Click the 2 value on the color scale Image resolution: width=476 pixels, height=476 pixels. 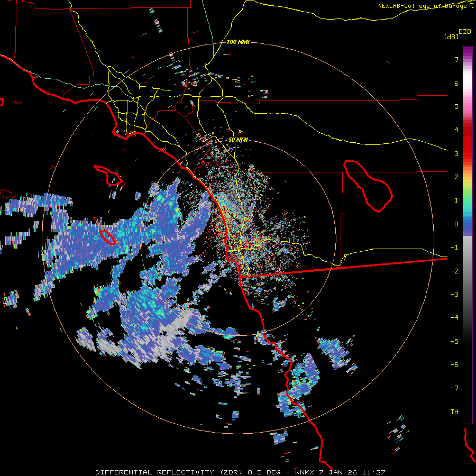point(456,177)
